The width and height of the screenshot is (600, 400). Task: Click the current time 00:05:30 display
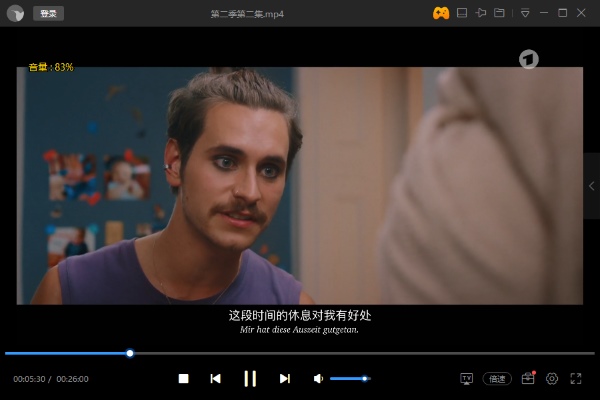(x=29, y=379)
